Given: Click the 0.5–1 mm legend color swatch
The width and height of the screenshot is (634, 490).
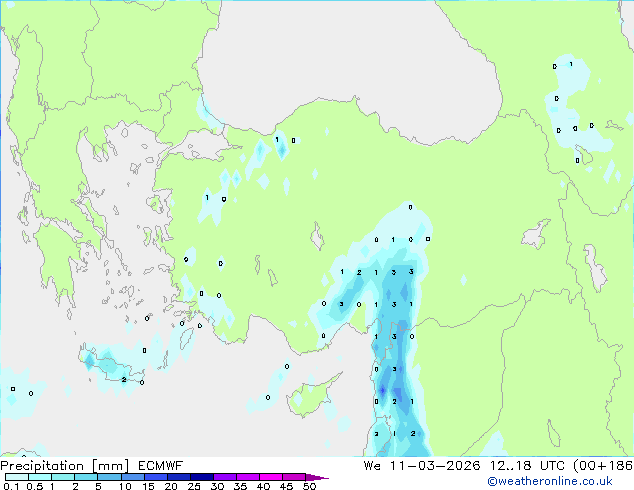Looking at the screenshot, I should 40,477.
